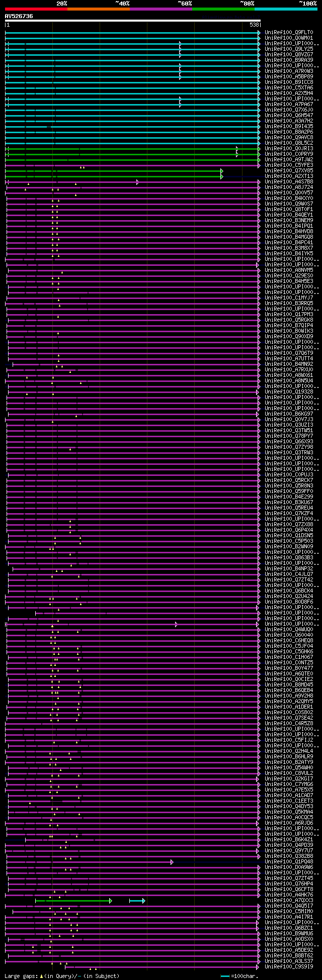This screenshot has width=322, height=980.
Task: Click the UniRef100_B4IYK5 label
Action: (289, 253)
